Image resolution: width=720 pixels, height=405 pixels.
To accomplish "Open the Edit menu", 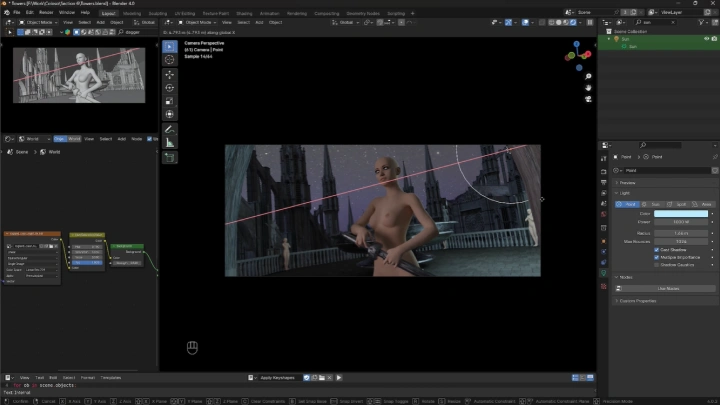I will [x=29, y=12].
